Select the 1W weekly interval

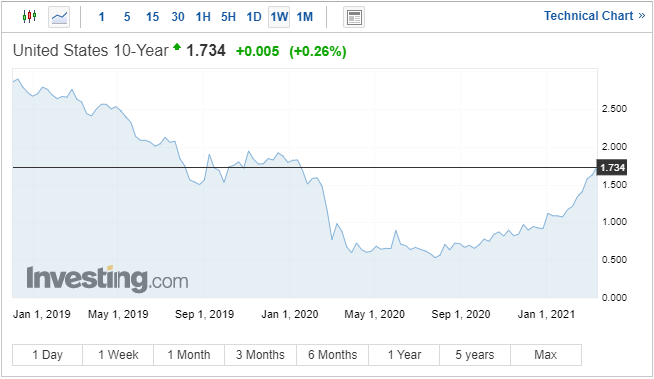click(279, 17)
